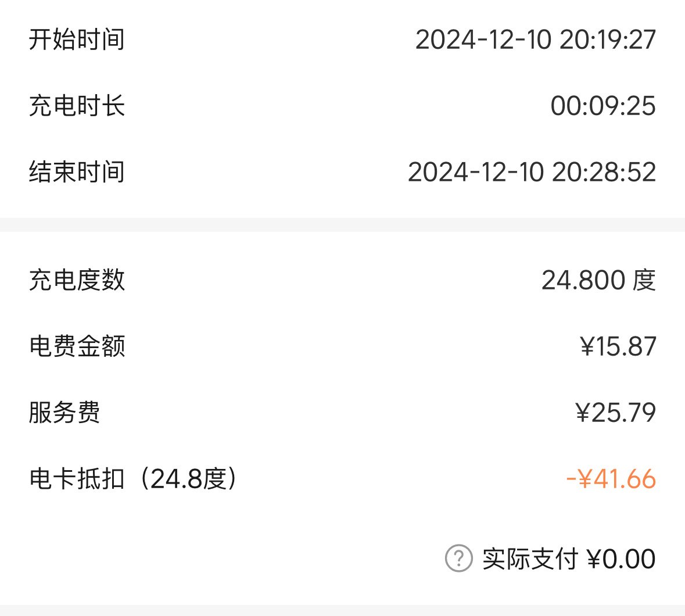
Task: Click the 电卡抵扣（24.8度）label
Action: 133,478
